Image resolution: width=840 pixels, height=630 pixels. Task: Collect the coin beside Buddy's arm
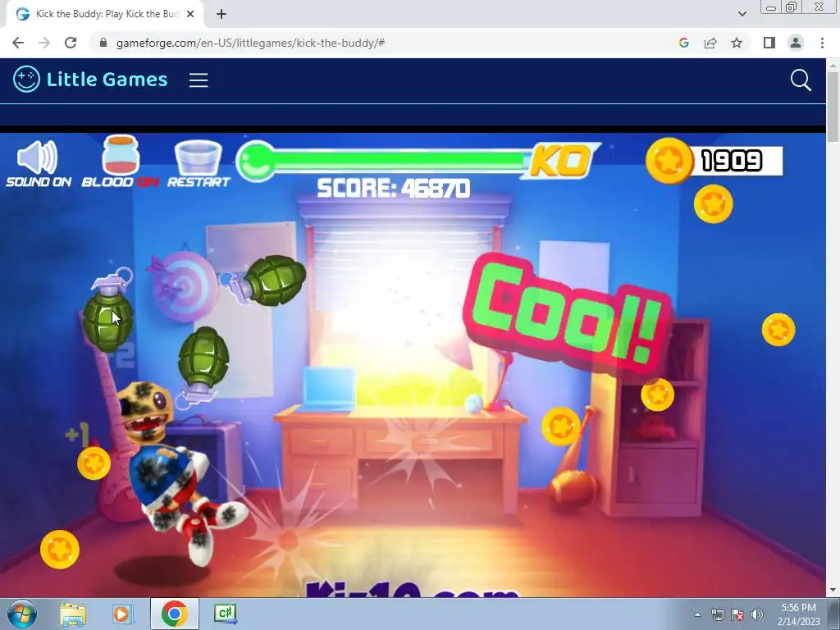[x=94, y=463]
